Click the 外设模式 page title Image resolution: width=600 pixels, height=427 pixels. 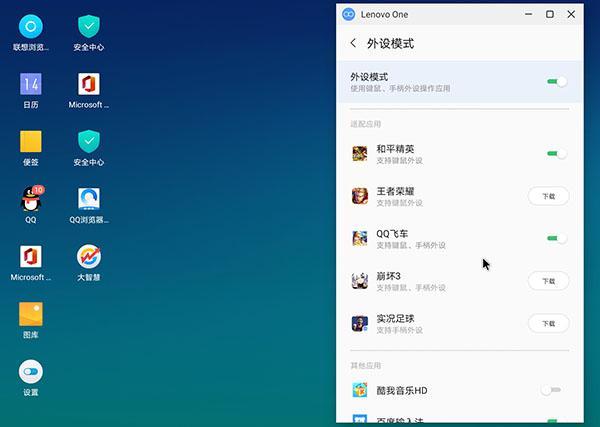click(390, 44)
